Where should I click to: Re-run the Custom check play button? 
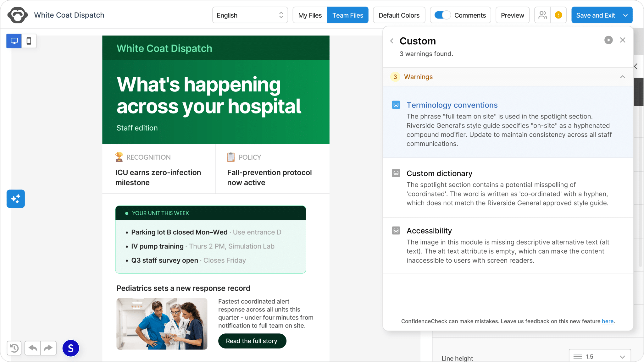pyautogui.click(x=608, y=40)
